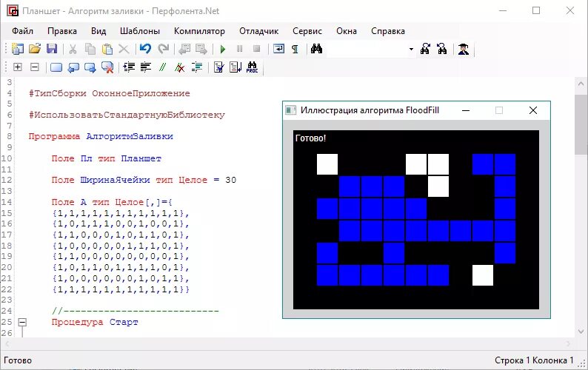Click the navigate forward icon
This screenshot has width=588, height=370.
(201, 49)
